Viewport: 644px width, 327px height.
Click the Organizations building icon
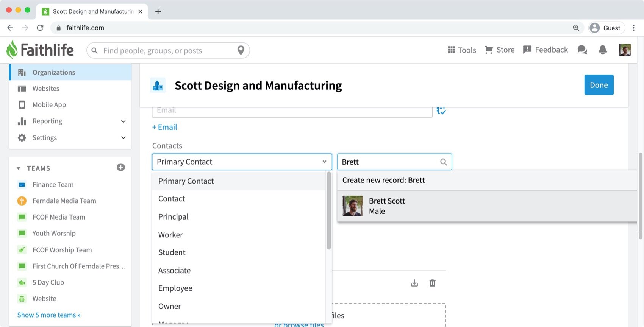[x=22, y=72]
